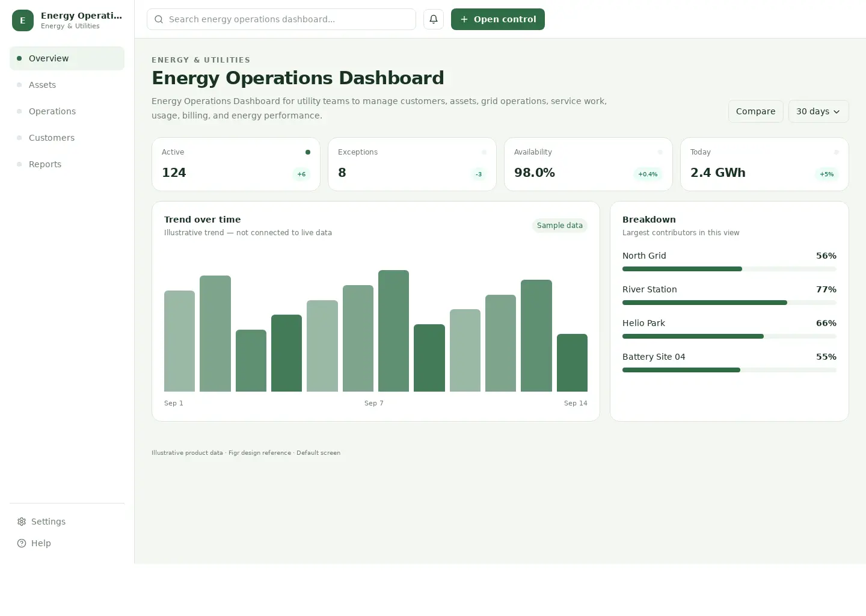Click the Open control button
Image resolution: width=866 pixels, height=616 pixels.
click(498, 19)
